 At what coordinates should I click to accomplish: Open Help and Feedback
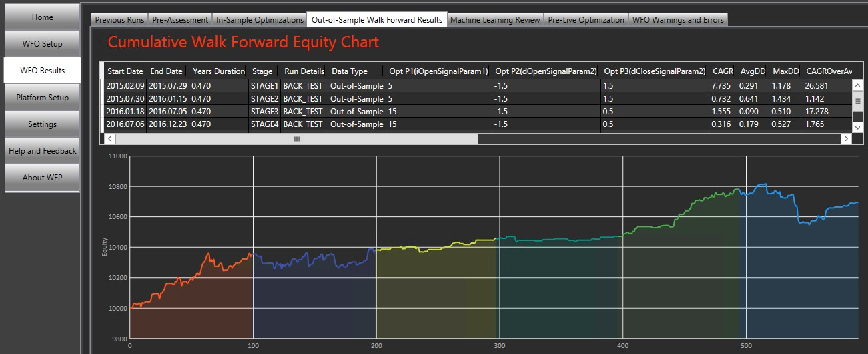pyautogui.click(x=42, y=151)
